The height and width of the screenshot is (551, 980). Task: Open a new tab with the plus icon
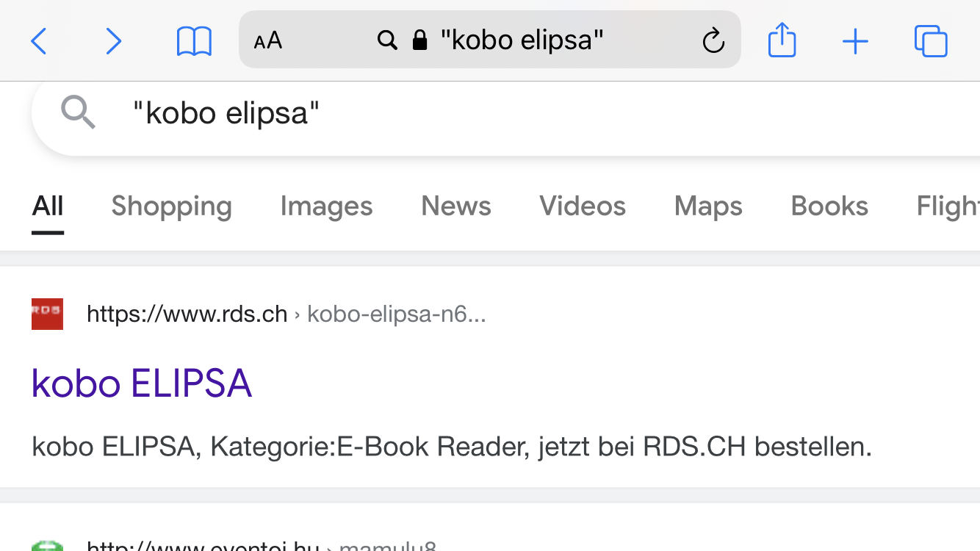[855, 41]
